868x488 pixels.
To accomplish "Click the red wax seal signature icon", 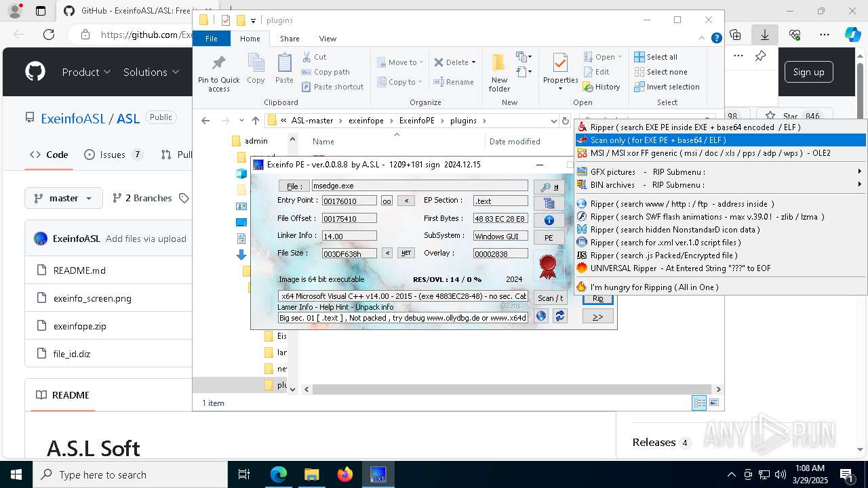I will [549, 265].
